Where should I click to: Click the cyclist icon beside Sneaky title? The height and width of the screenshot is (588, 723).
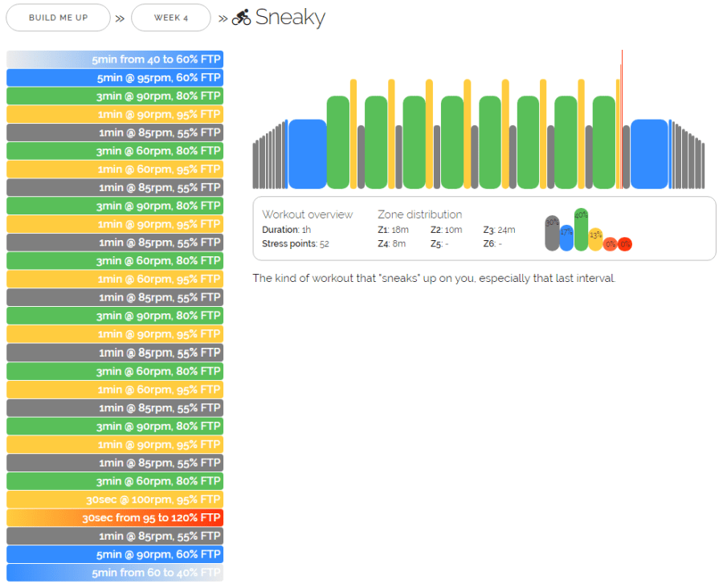(241, 18)
